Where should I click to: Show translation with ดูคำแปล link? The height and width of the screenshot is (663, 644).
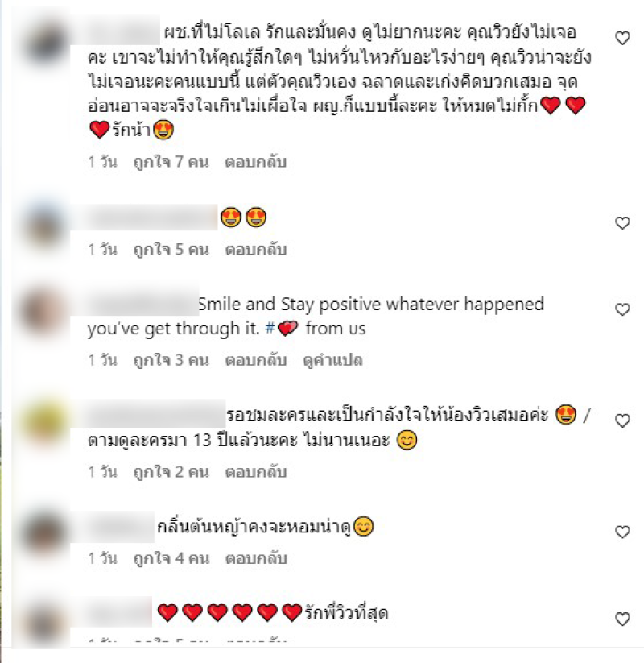[x=333, y=360]
